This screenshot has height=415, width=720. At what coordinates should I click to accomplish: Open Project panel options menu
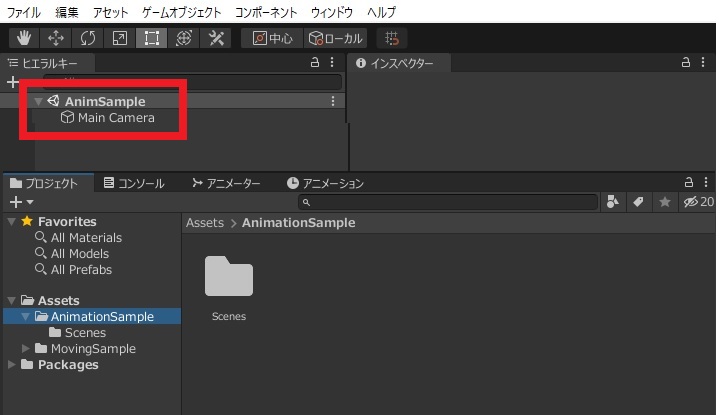(706, 182)
